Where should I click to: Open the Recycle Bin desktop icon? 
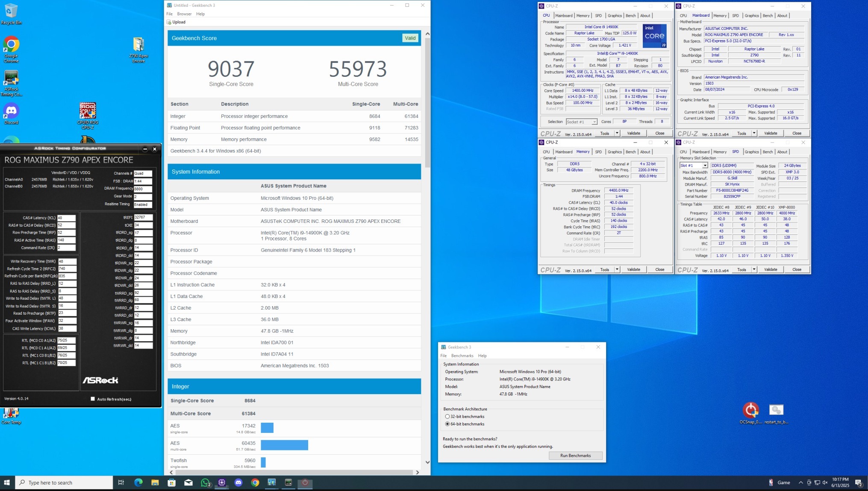point(11,14)
